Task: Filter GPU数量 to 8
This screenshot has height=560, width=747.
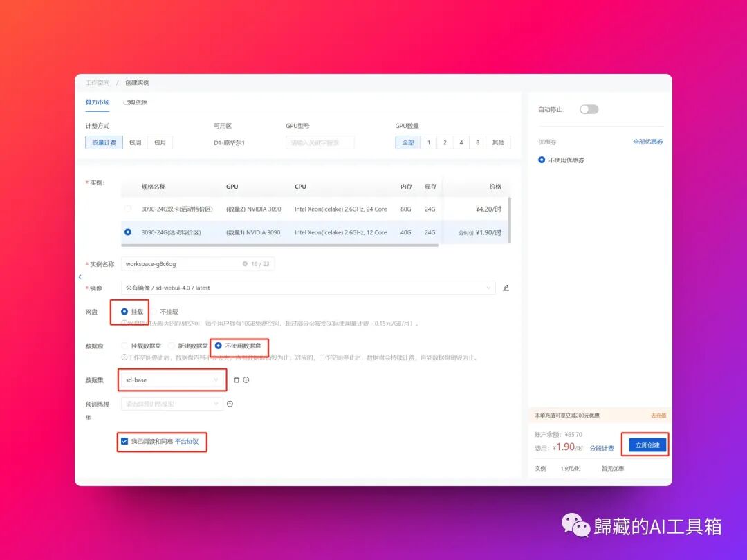Action: pos(477,142)
